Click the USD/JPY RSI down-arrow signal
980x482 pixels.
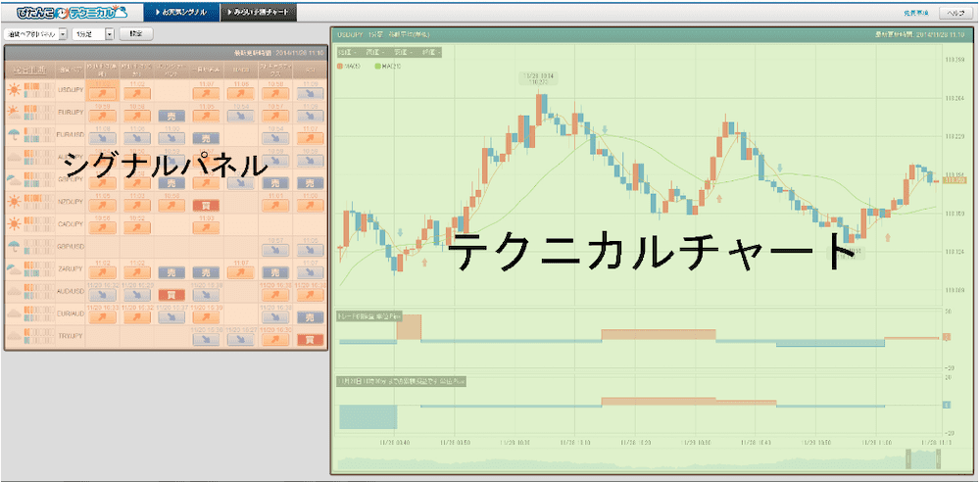point(310,94)
